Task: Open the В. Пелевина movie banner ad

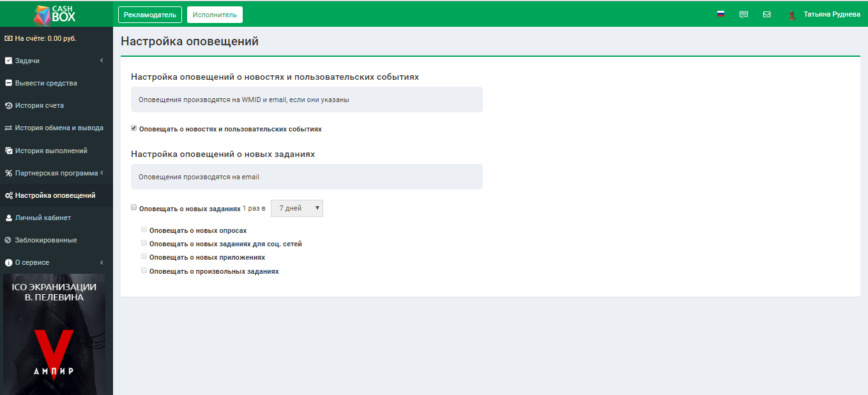Action: click(56, 332)
